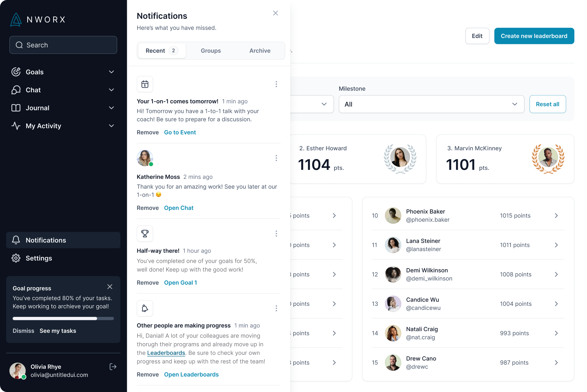Image resolution: width=587 pixels, height=392 pixels.
Task: Switch to the Groups tab
Action: tap(211, 50)
